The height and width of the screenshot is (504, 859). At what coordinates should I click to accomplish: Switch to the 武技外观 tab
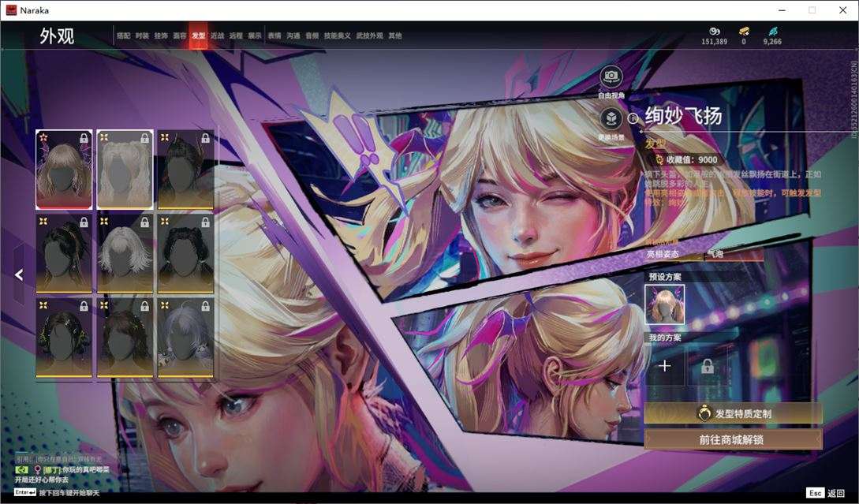pyautogui.click(x=370, y=35)
